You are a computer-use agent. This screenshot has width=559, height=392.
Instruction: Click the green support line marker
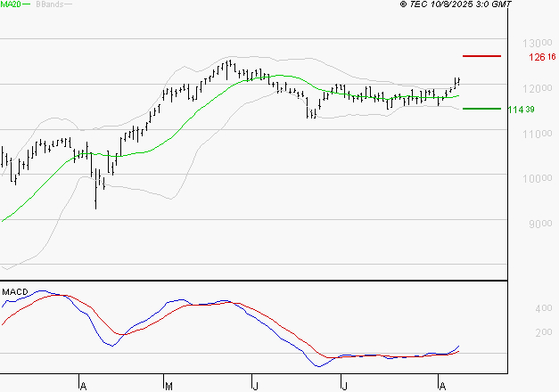pos(481,109)
